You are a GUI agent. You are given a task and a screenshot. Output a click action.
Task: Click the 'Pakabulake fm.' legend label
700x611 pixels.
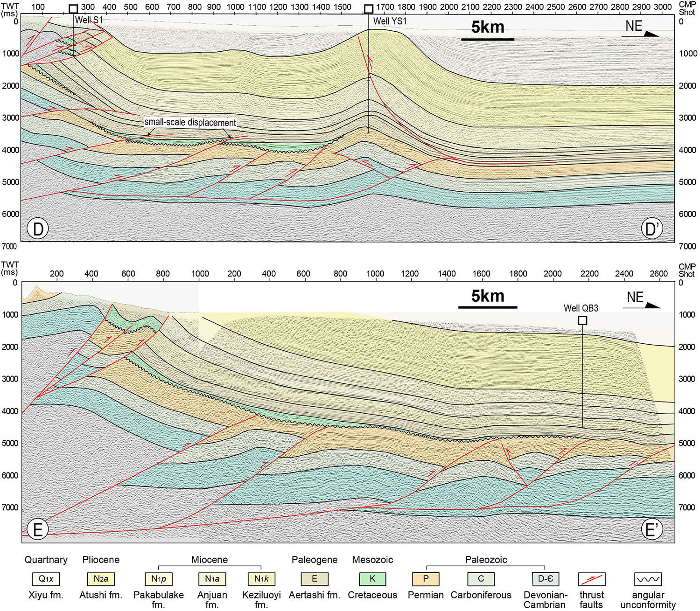pos(159,600)
